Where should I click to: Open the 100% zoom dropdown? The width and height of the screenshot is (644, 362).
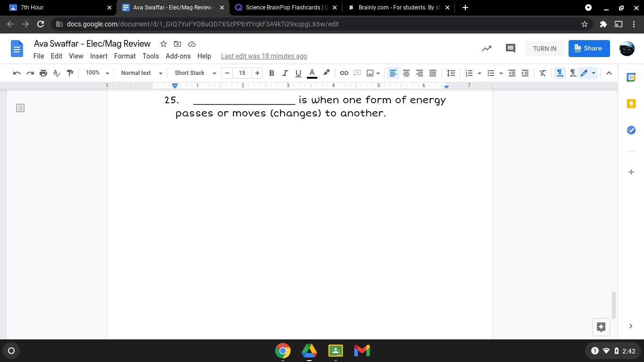click(x=97, y=73)
